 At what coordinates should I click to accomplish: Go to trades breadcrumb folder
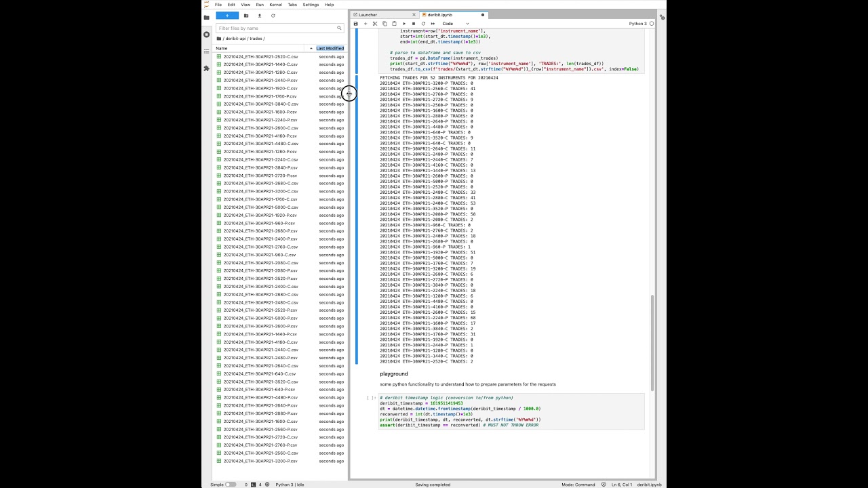click(x=255, y=39)
